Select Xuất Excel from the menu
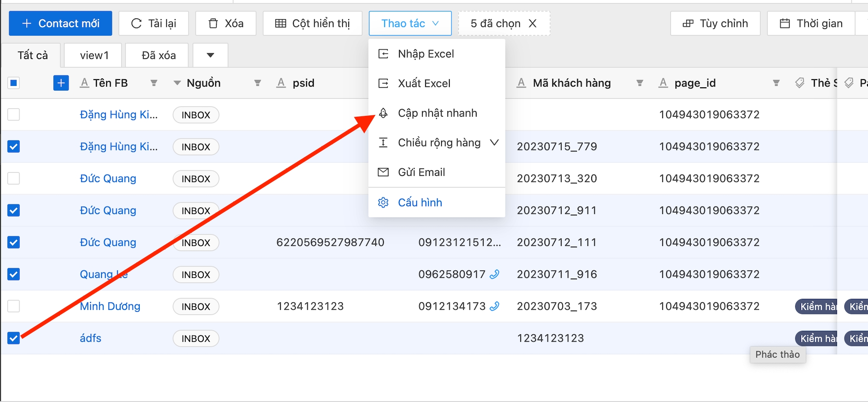 [x=424, y=83]
